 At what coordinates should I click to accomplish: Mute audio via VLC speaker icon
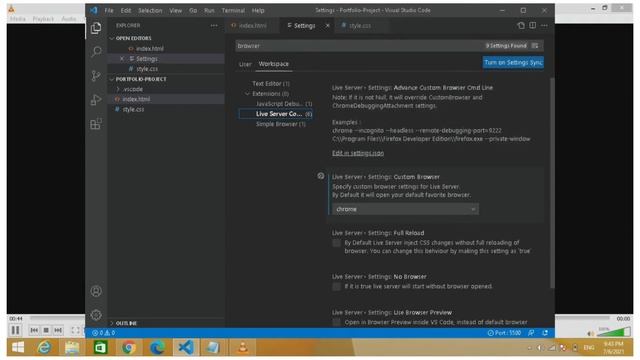(590, 333)
